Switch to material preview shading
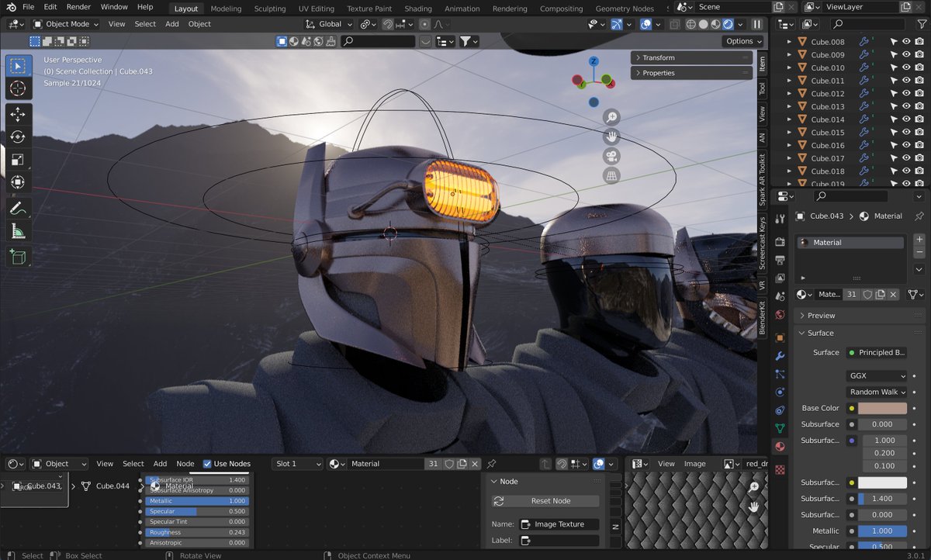This screenshot has width=931, height=560. [715, 24]
